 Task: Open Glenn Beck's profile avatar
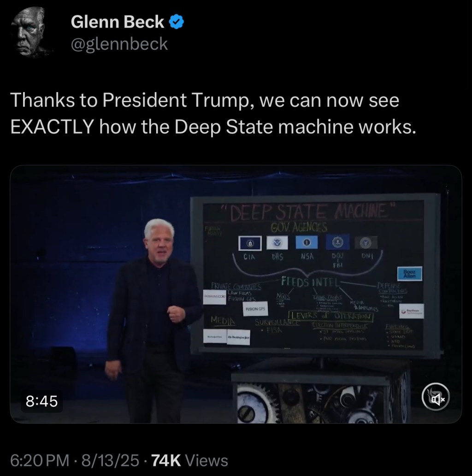(x=31, y=32)
